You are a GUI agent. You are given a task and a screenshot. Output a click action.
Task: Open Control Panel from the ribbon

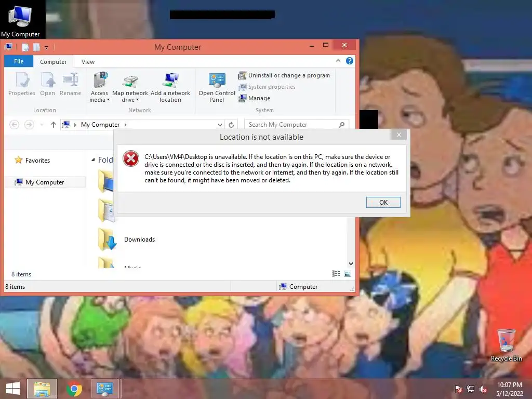coord(217,87)
